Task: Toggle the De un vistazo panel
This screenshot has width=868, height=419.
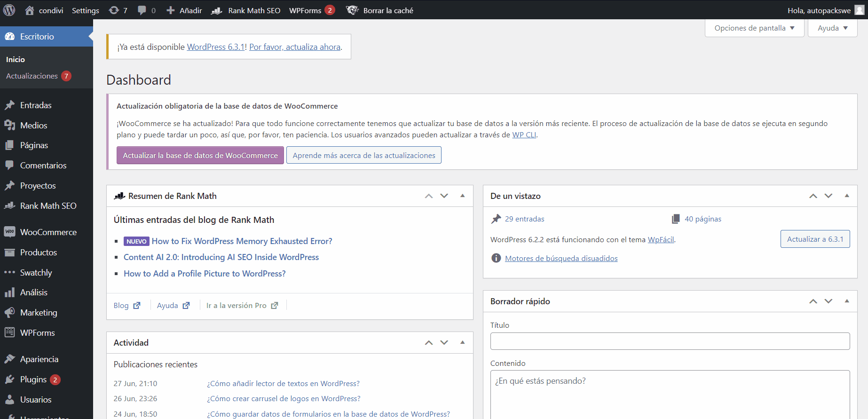Action: [x=847, y=196]
